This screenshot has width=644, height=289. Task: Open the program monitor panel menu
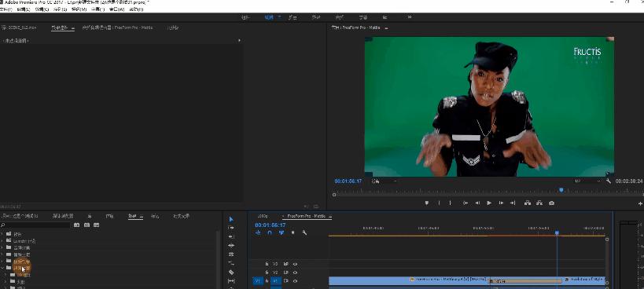click(x=387, y=27)
